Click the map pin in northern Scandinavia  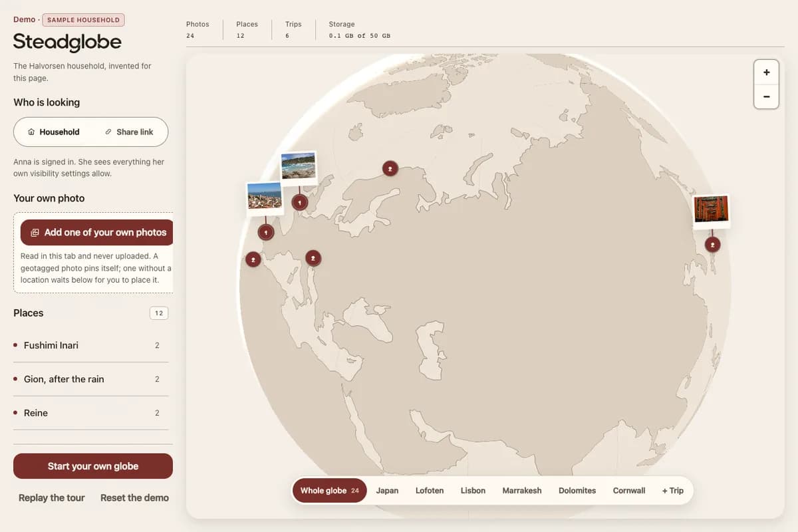(390, 169)
